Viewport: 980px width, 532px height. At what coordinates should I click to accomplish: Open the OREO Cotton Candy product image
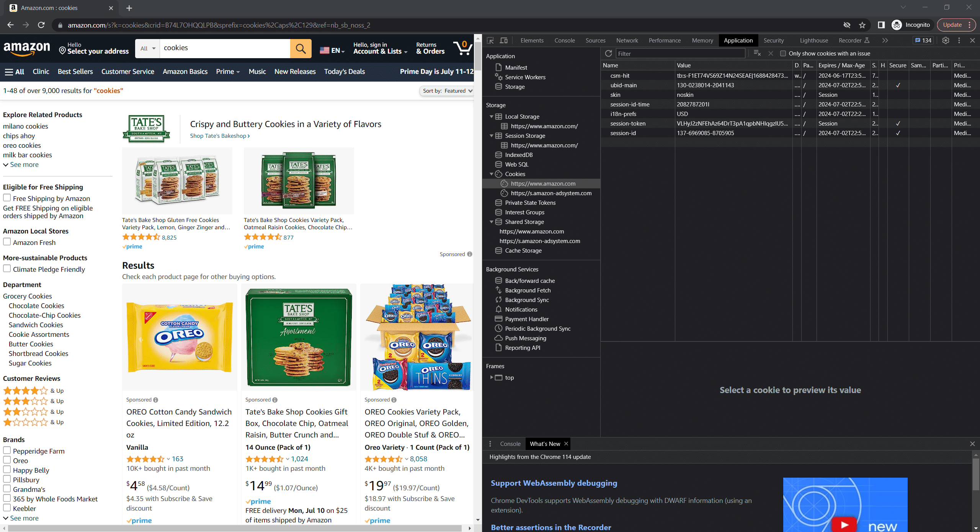pos(180,337)
